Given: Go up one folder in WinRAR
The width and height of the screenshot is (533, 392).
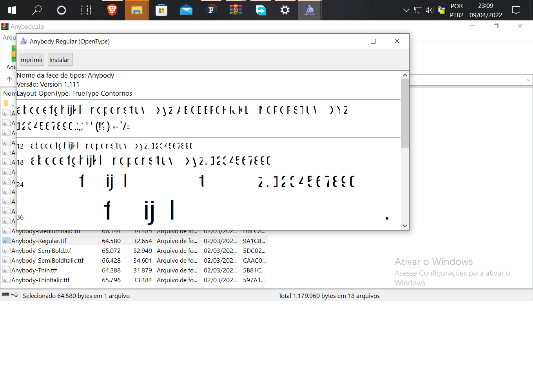Looking at the screenshot, I should point(9,79).
